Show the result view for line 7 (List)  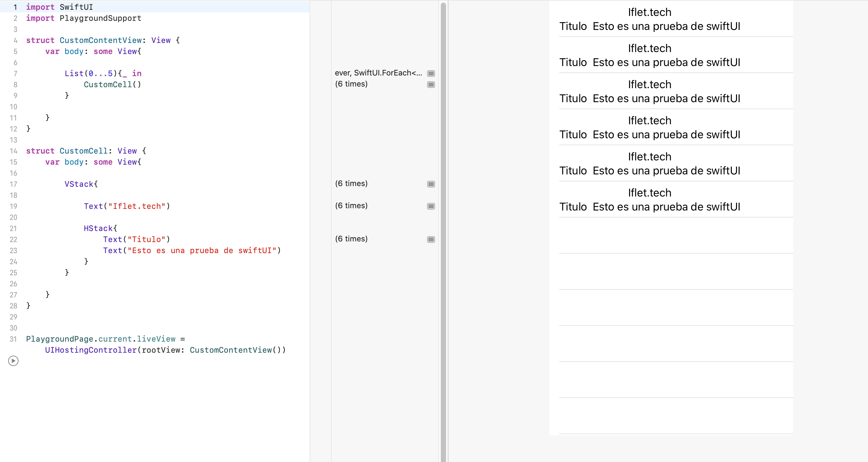point(431,74)
